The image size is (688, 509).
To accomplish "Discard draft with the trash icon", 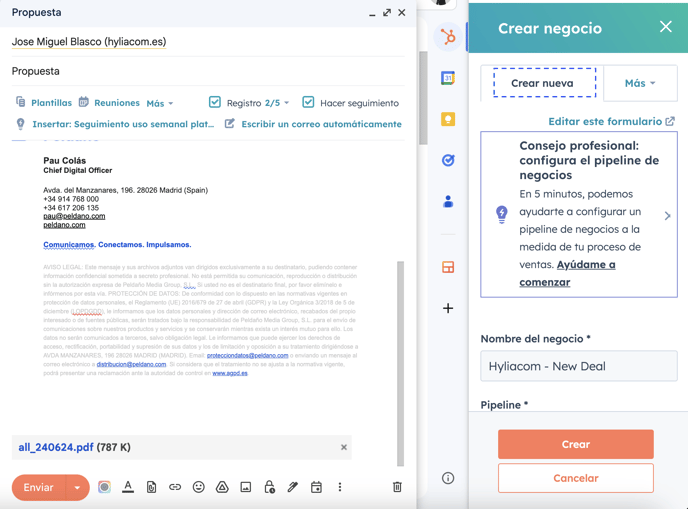I will (x=397, y=487).
